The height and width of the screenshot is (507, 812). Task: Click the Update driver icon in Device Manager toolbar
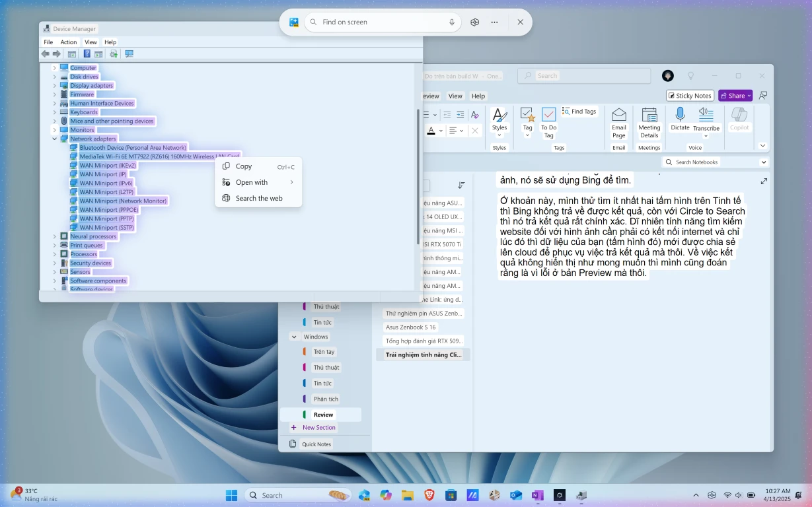(x=114, y=54)
